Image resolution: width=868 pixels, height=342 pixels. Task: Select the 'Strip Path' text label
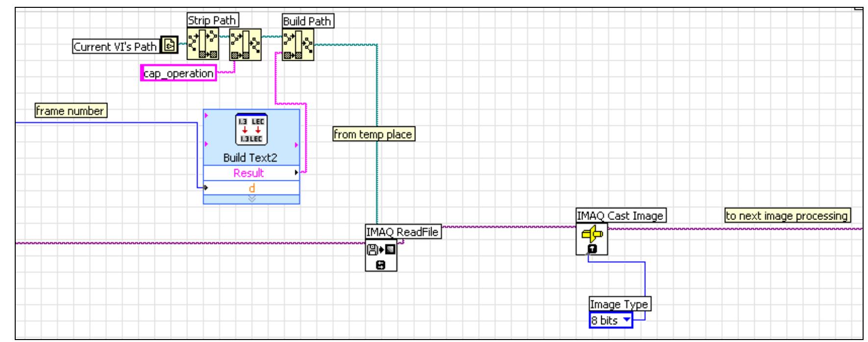212,20
